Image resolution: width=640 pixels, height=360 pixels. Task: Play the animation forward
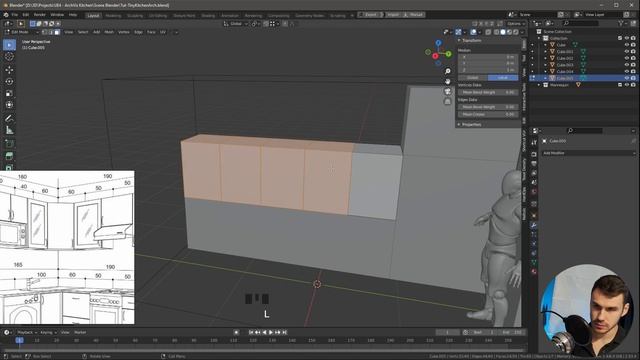click(271, 332)
